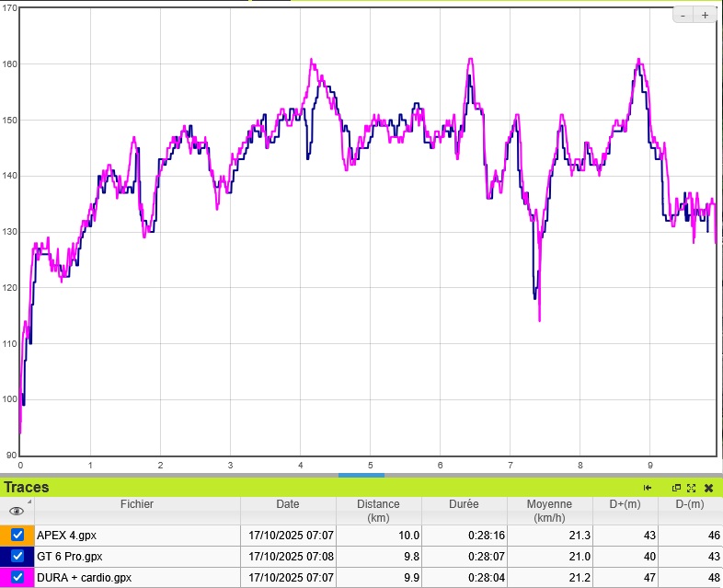Image resolution: width=723 pixels, height=588 pixels.
Task: Click the Moyenne (km/h) column header
Action: click(549, 511)
